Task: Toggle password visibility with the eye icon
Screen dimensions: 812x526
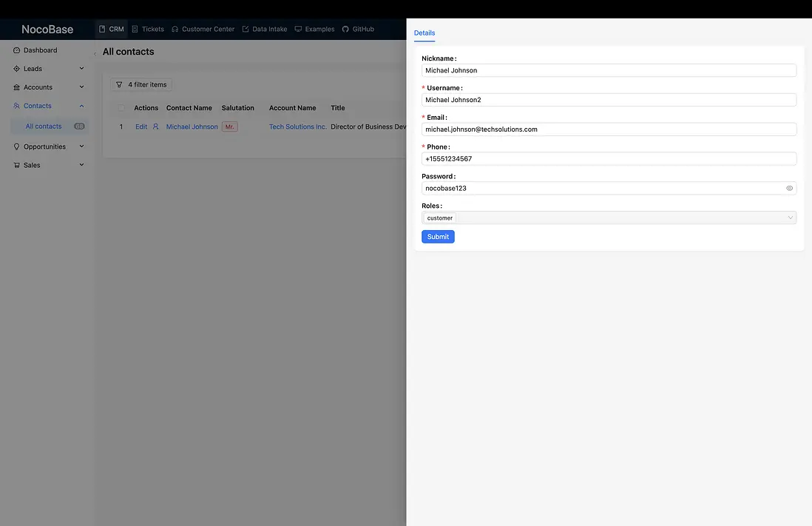Action: point(788,188)
